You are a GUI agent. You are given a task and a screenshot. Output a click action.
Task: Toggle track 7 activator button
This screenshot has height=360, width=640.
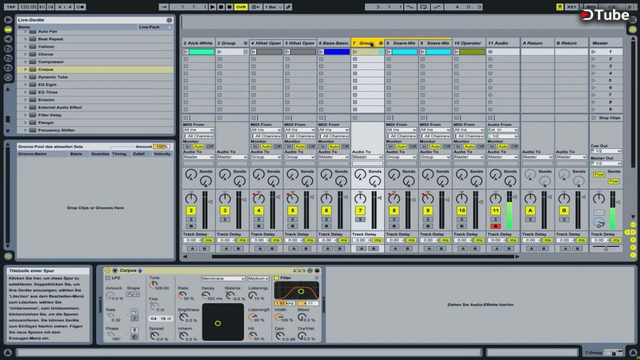point(360,211)
